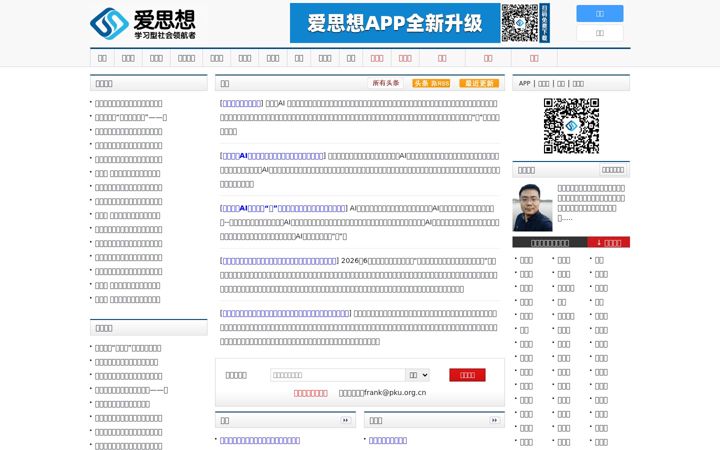Open the headline link containing AI and quotation marks
720x450 pixels.
coord(283,208)
